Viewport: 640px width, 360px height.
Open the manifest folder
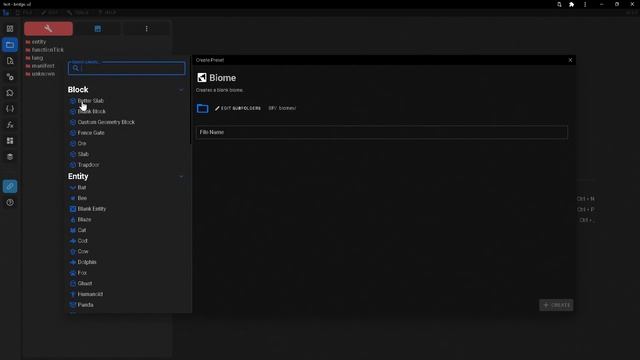pyautogui.click(x=40, y=66)
